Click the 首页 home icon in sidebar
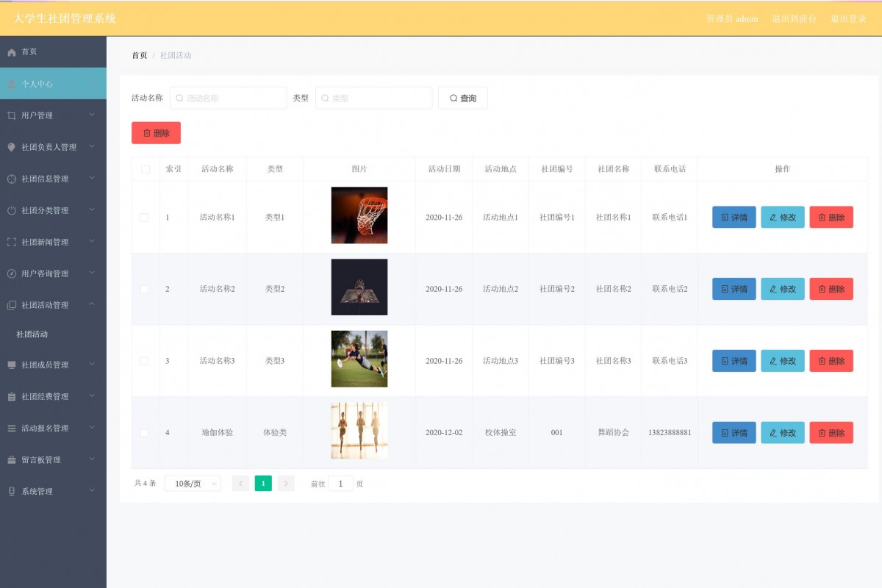The image size is (882, 588). [10, 51]
